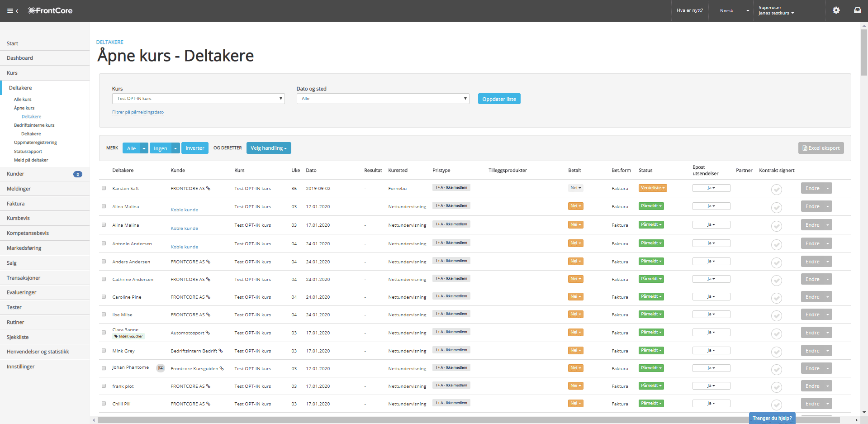Open the settings gear icon
The image size is (868, 424).
point(836,10)
